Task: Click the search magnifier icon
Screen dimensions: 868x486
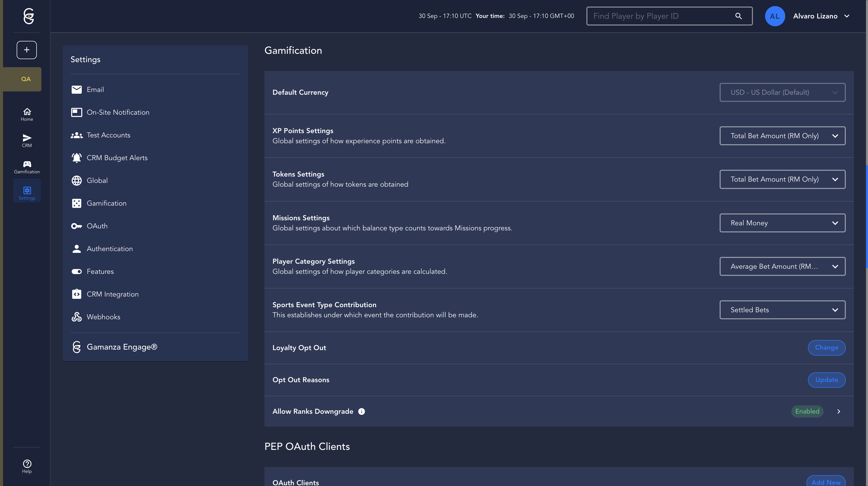Action: [x=738, y=16]
